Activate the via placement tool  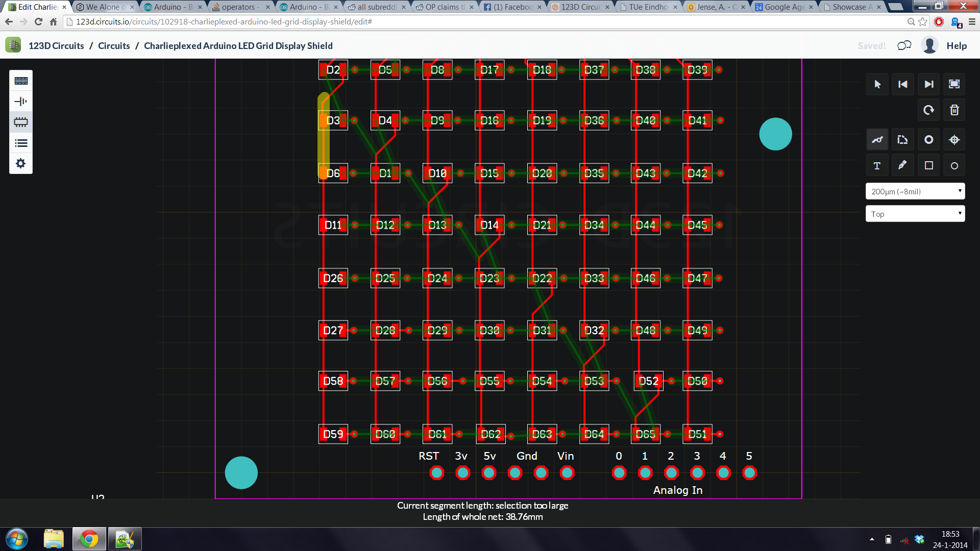[x=928, y=139]
